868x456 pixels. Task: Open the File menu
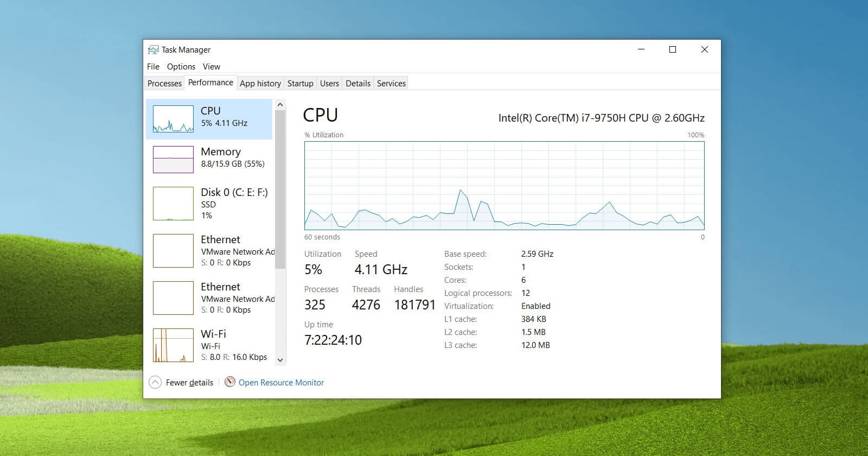(x=153, y=66)
